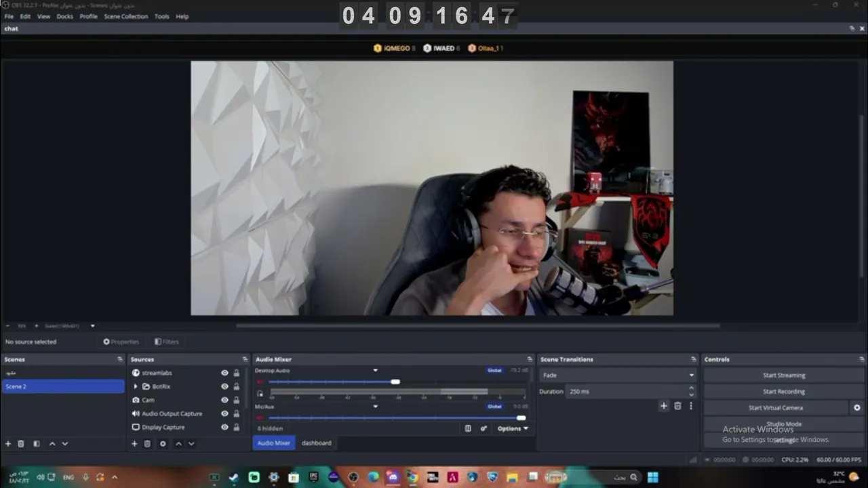Open preview scaling dropdown

pos(93,326)
